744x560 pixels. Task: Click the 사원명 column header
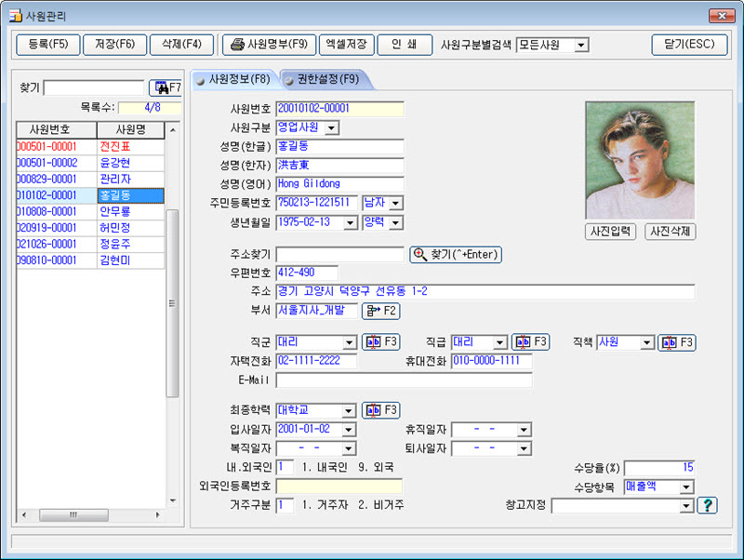(131, 129)
